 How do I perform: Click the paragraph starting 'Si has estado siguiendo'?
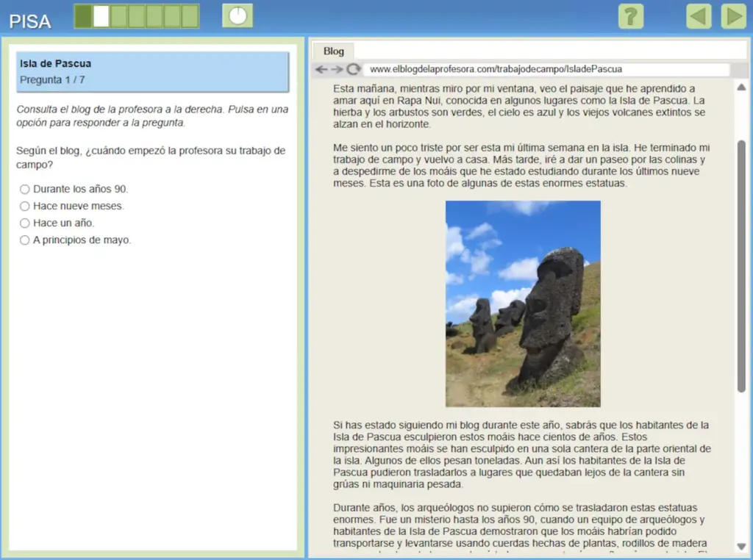522,454
